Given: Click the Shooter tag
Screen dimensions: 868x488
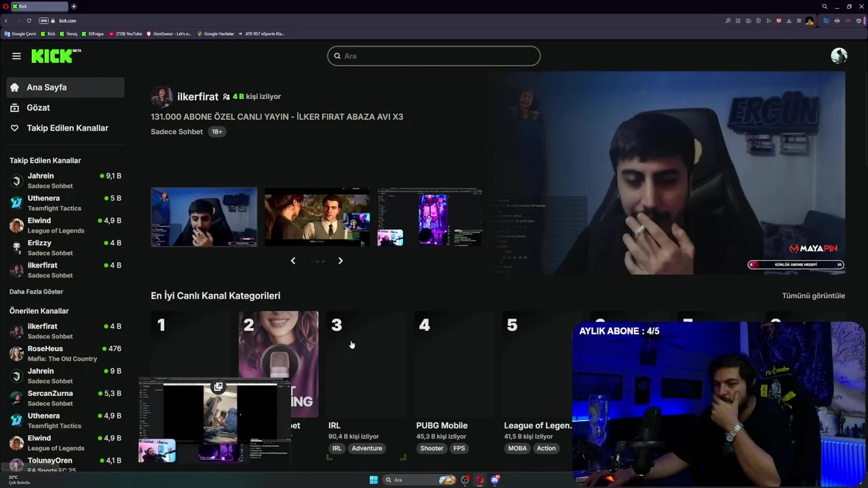Looking at the screenshot, I should coord(432,448).
